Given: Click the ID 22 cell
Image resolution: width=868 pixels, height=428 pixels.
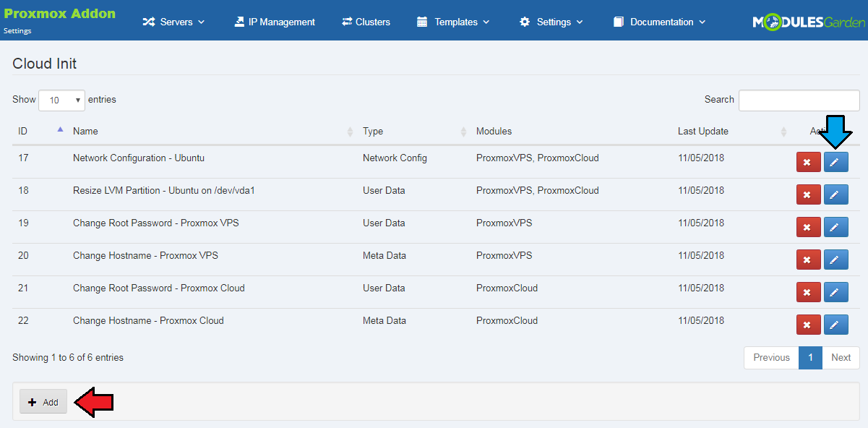Looking at the screenshot, I should click(23, 320).
